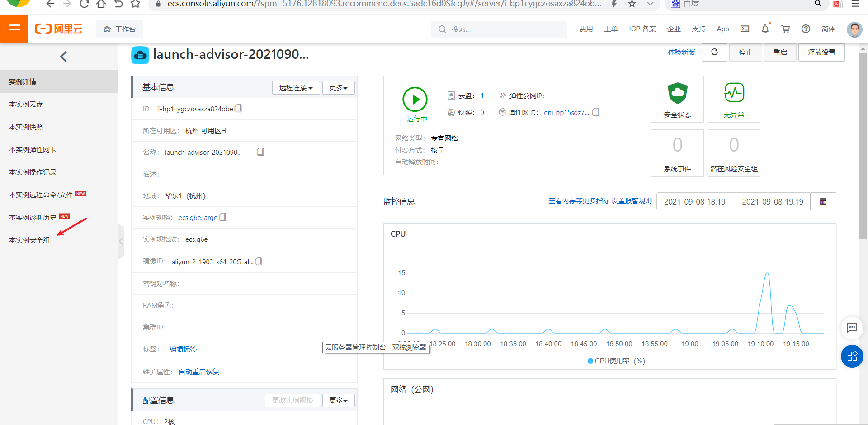Open the 工单 top menu
The width and height of the screenshot is (868, 425).
(x=611, y=29)
